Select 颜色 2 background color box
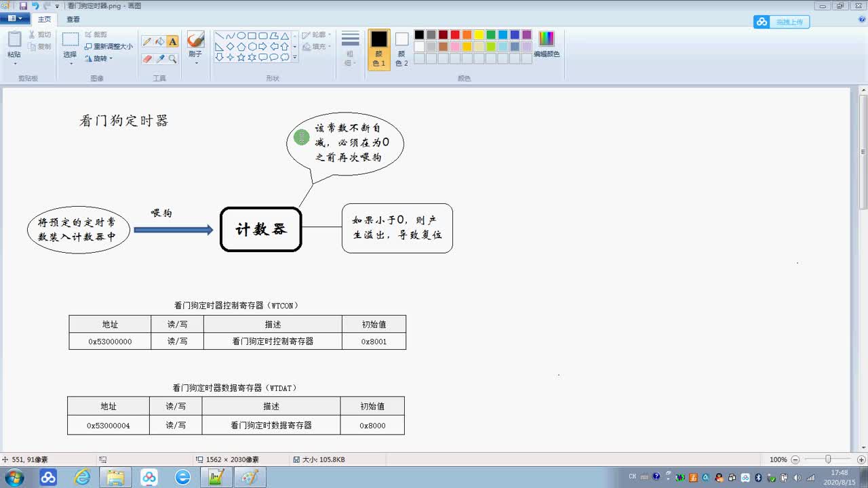 [402, 49]
